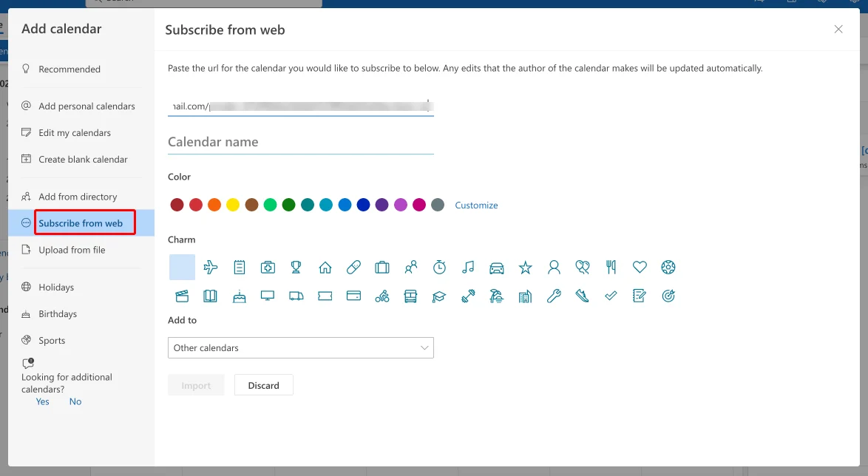Pick the brown color swatch

[x=252, y=205]
